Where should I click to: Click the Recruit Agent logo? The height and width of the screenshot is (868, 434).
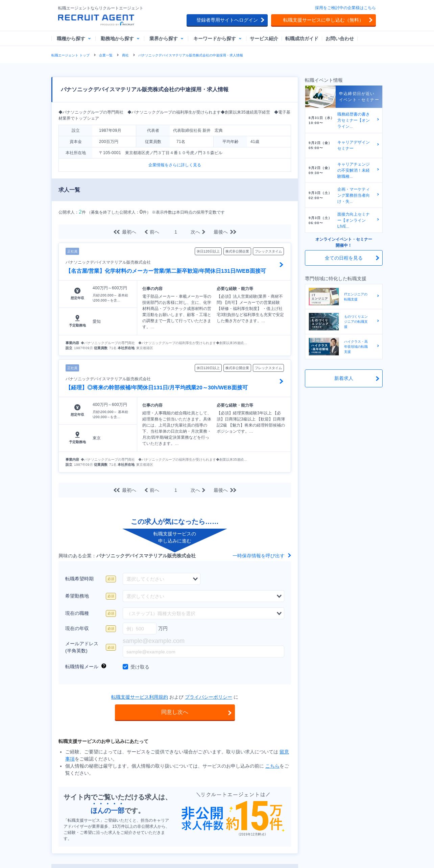click(x=96, y=20)
